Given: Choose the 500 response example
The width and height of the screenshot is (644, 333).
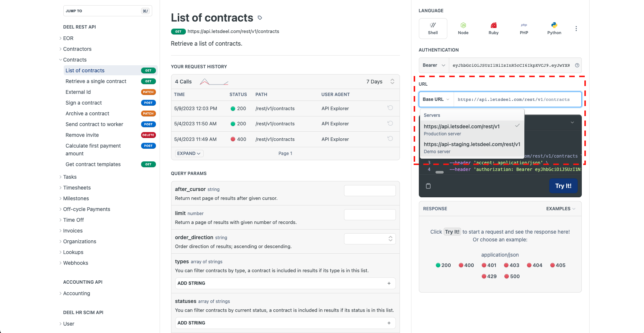Looking at the screenshot, I should [512, 276].
